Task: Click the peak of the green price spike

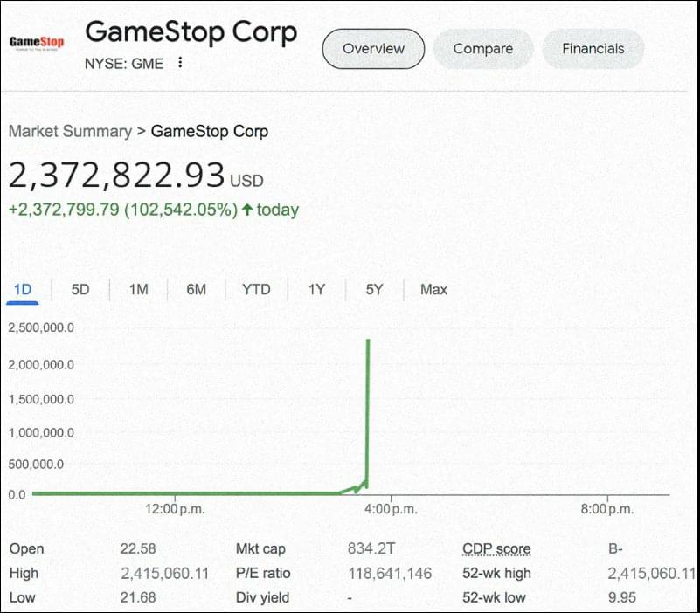Action: [x=368, y=340]
